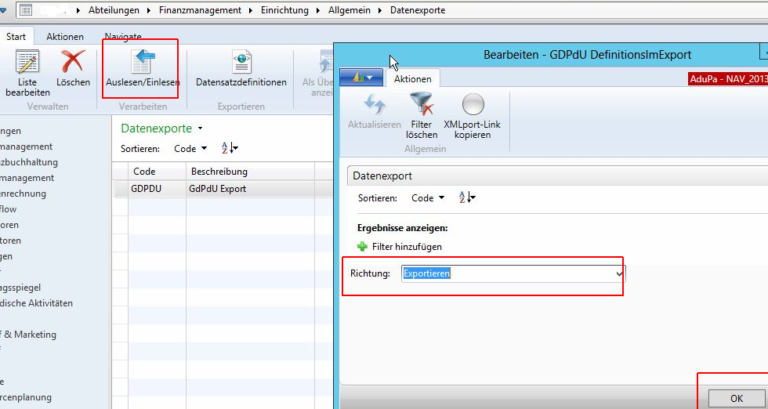Open the dialog's application menu button
Screen dimensions: 768x409
click(x=361, y=78)
